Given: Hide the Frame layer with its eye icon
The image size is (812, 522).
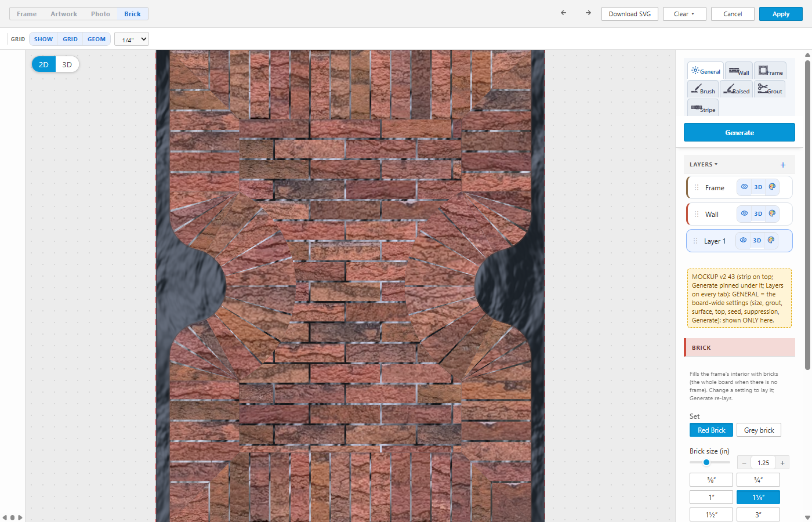Looking at the screenshot, I should [x=744, y=187].
